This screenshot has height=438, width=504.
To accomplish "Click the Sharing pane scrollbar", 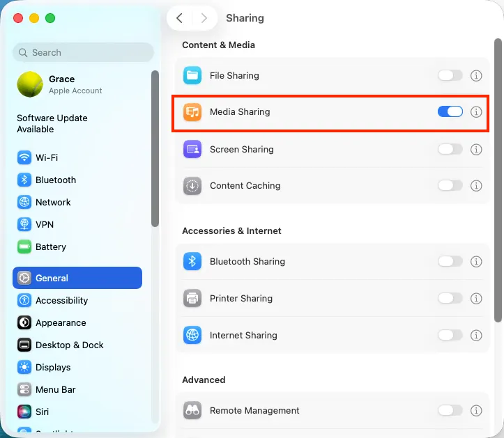I will [498, 180].
